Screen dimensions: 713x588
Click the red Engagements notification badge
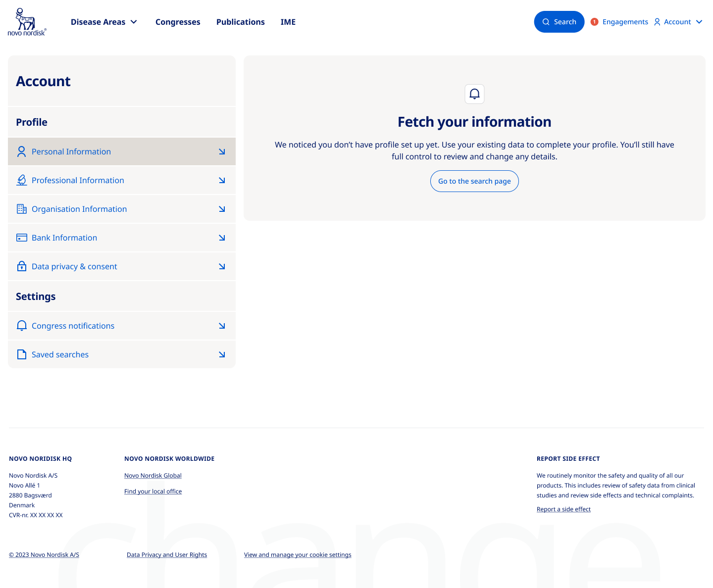pyautogui.click(x=595, y=22)
